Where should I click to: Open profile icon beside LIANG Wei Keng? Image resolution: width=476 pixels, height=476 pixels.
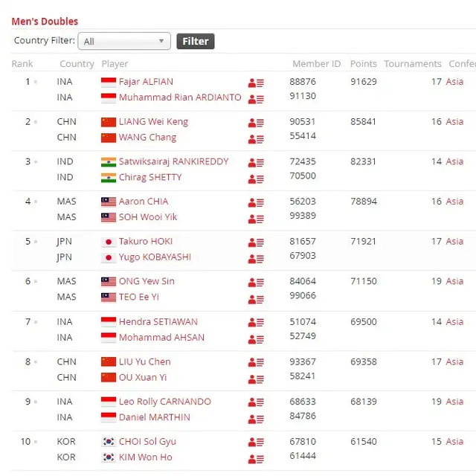(256, 123)
